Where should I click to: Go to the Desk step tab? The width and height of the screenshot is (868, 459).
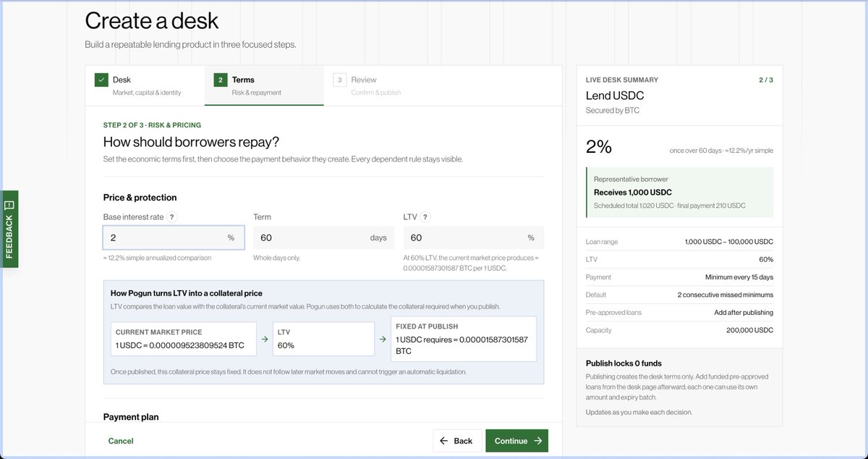(145, 85)
